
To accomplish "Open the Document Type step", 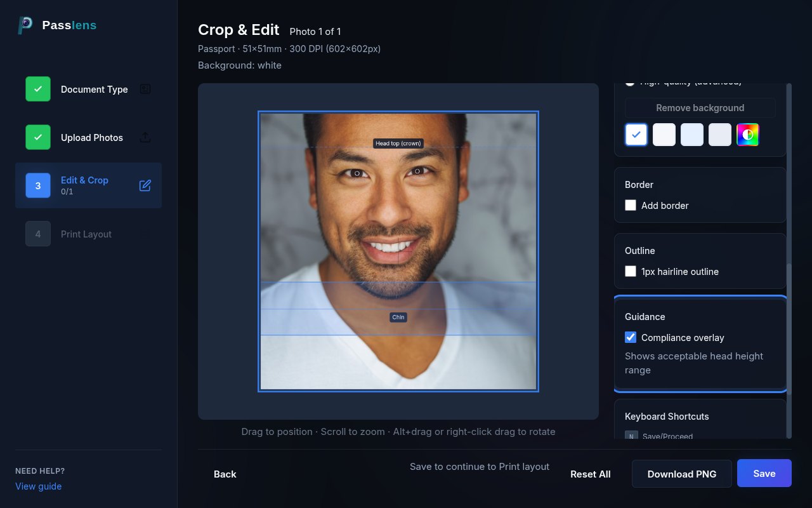I will (88, 89).
